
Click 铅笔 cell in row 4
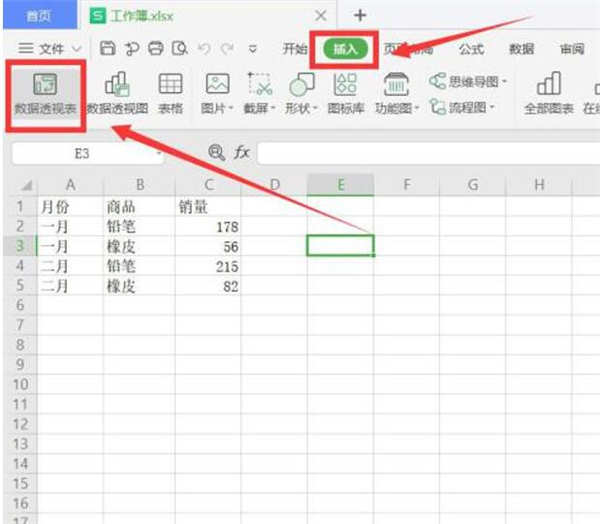(x=139, y=266)
